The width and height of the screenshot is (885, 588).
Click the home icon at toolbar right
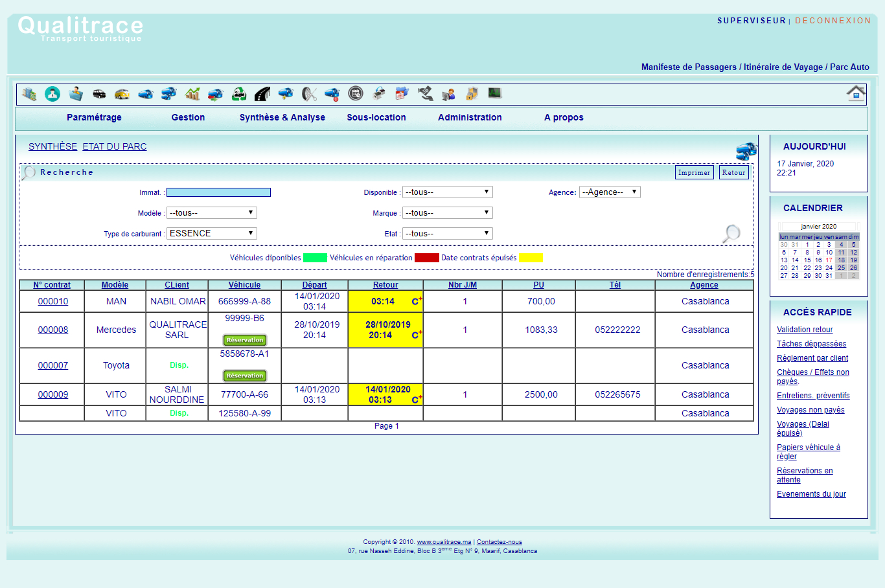(x=856, y=93)
